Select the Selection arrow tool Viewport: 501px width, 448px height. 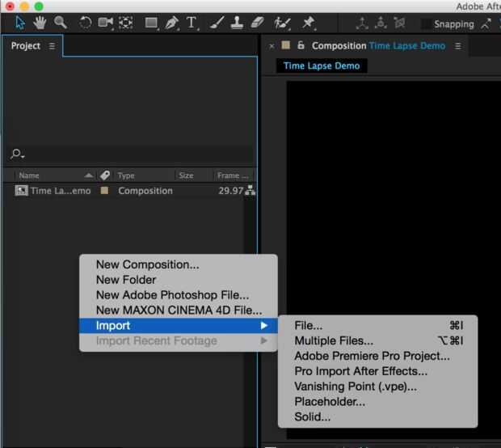coord(20,23)
